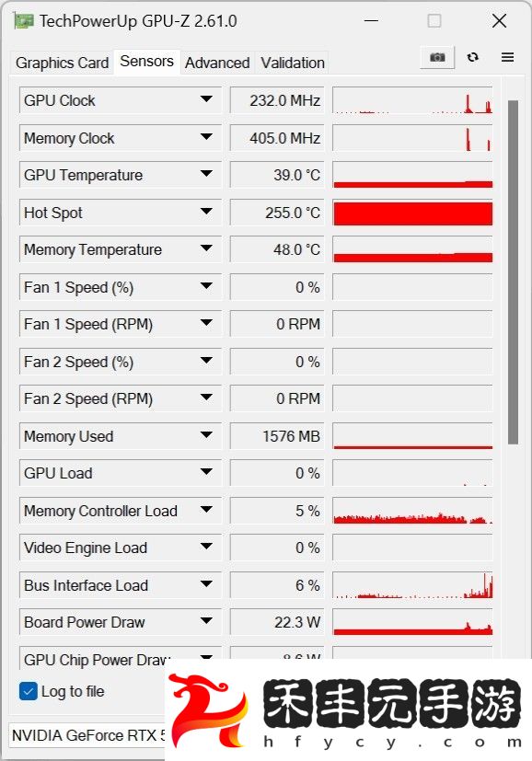The width and height of the screenshot is (532, 761).
Task: Expand the GPU Clock sensor dropdown
Action: (x=206, y=99)
